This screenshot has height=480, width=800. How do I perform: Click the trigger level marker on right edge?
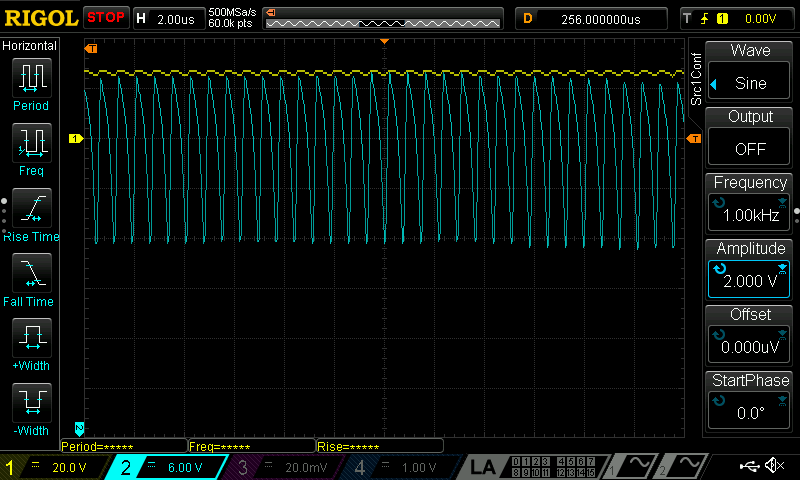[x=694, y=138]
